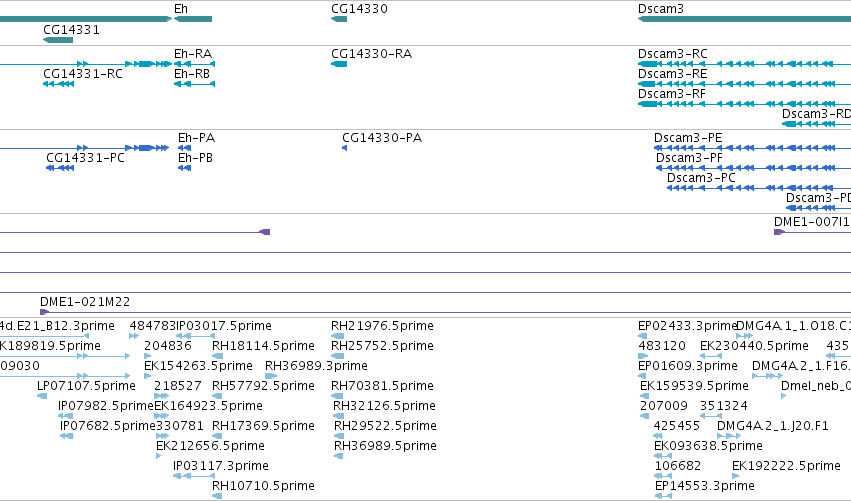Select the EK154263.5prime EST label

coord(198,366)
